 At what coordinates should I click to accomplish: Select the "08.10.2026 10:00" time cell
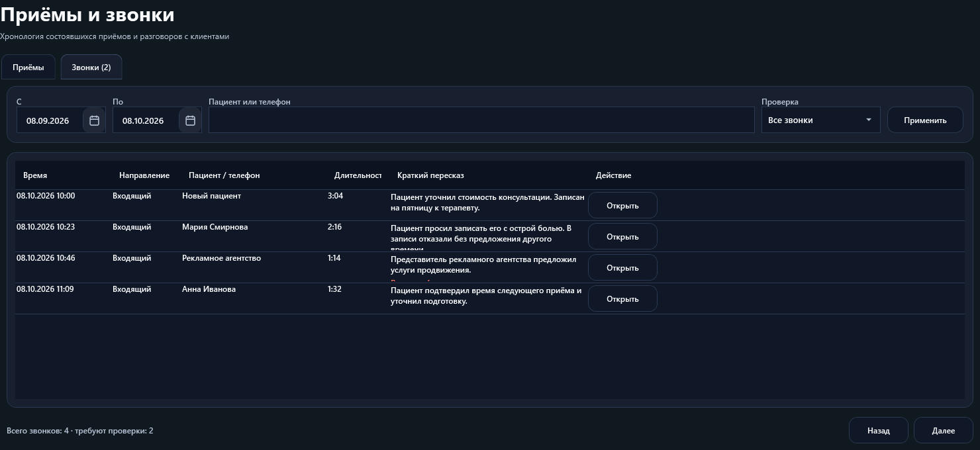pyautogui.click(x=46, y=196)
